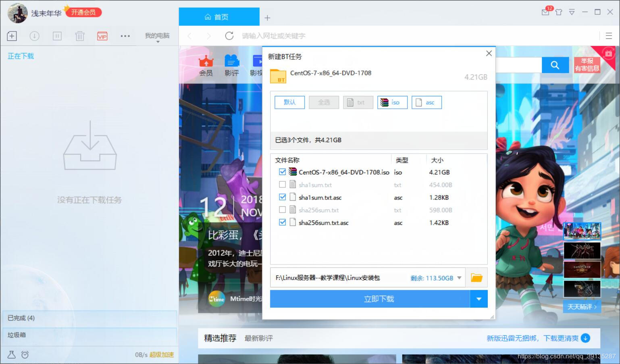This screenshot has width=620, height=364.
Task: Open the mail messages icon
Action: 545,12
